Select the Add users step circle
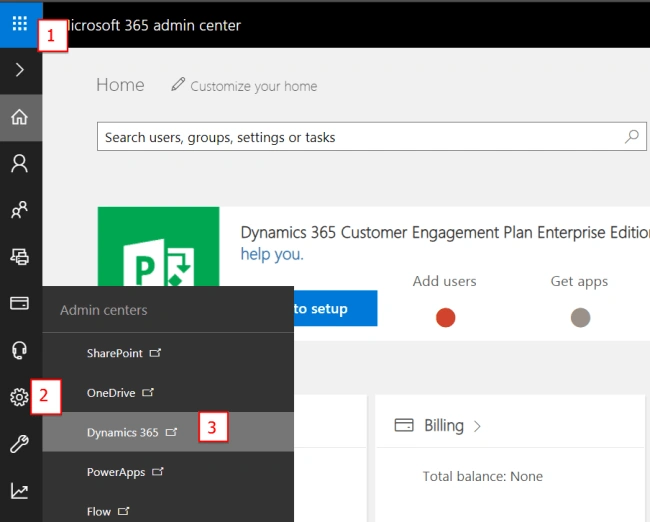The width and height of the screenshot is (650, 522). click(446, 318)
